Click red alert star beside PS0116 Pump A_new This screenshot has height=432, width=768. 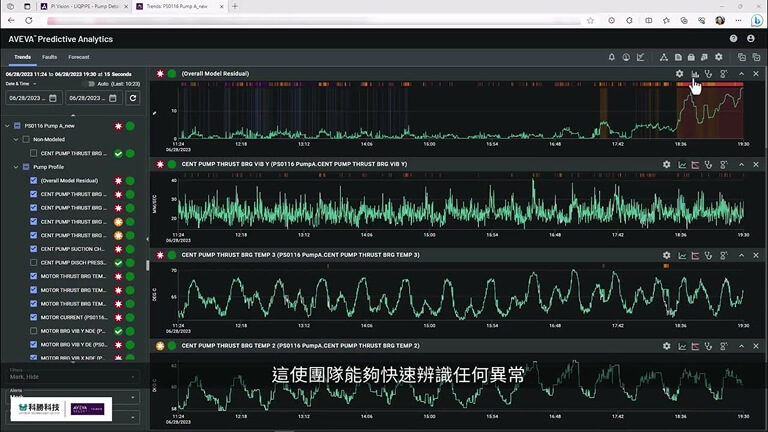[118, 126]
